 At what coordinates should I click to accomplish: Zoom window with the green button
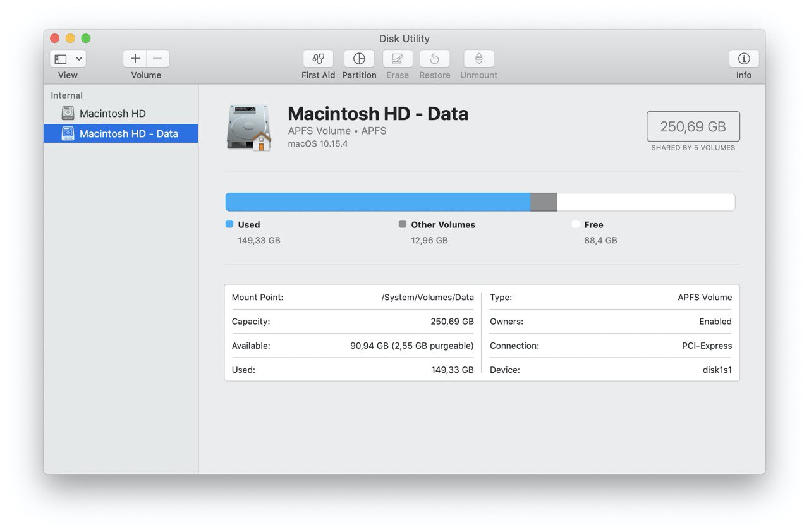pyautogui.click(x=86, y=39)
